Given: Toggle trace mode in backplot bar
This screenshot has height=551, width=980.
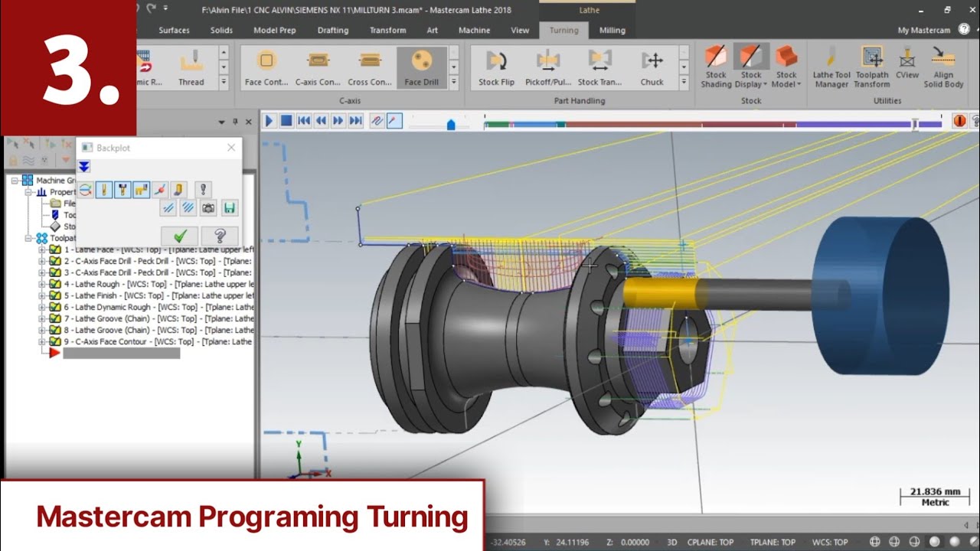Looking at the screenshot, I should [x=377, y=121].
